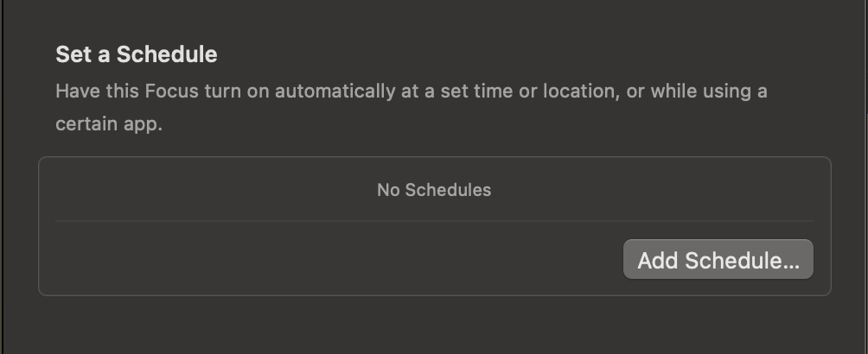Click the Set a Schedule heading
868x354 pixels.
[136, 55]
